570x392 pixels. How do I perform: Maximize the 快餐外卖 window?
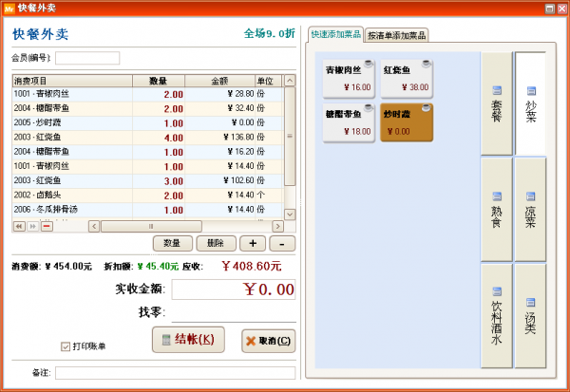coord(550,9)
